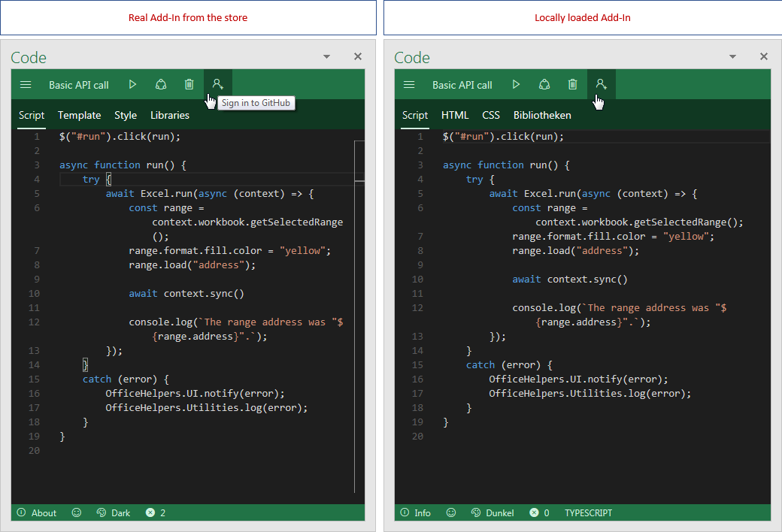Switch to Script tab in left pane
The width and height of the screenshot is (782, 532).
coord(32,115)
